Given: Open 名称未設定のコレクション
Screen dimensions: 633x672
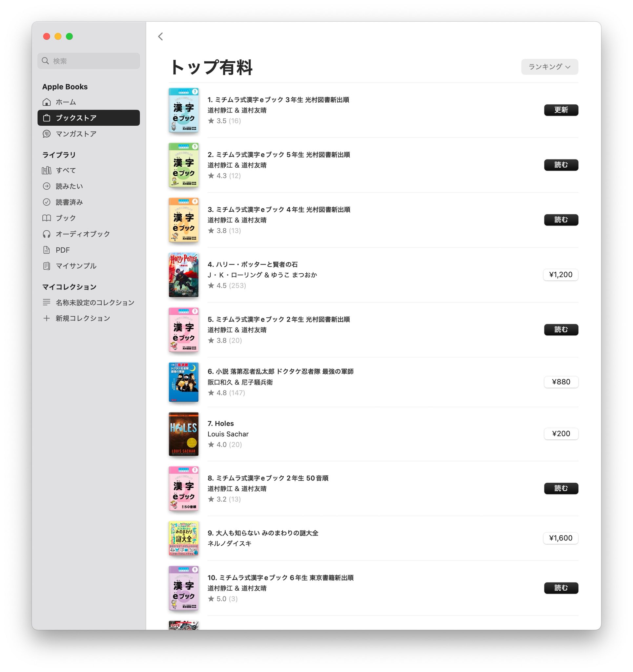Looking at the screenshot, I should click(89, 303).
